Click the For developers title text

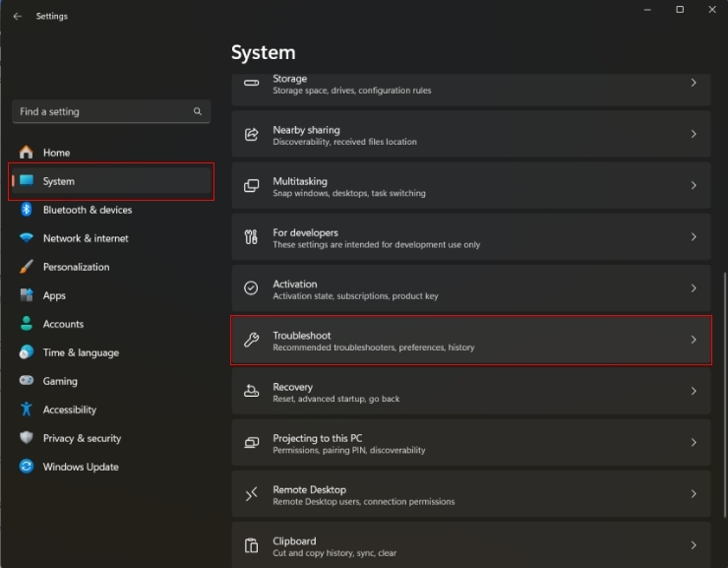306,232
